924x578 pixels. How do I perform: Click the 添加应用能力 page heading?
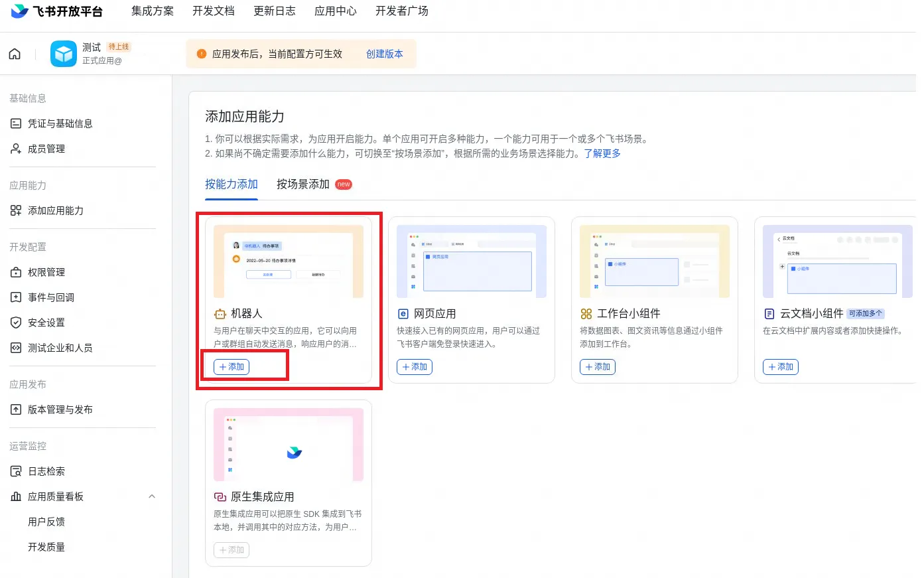pyautogui.click(x=245, y=117)
